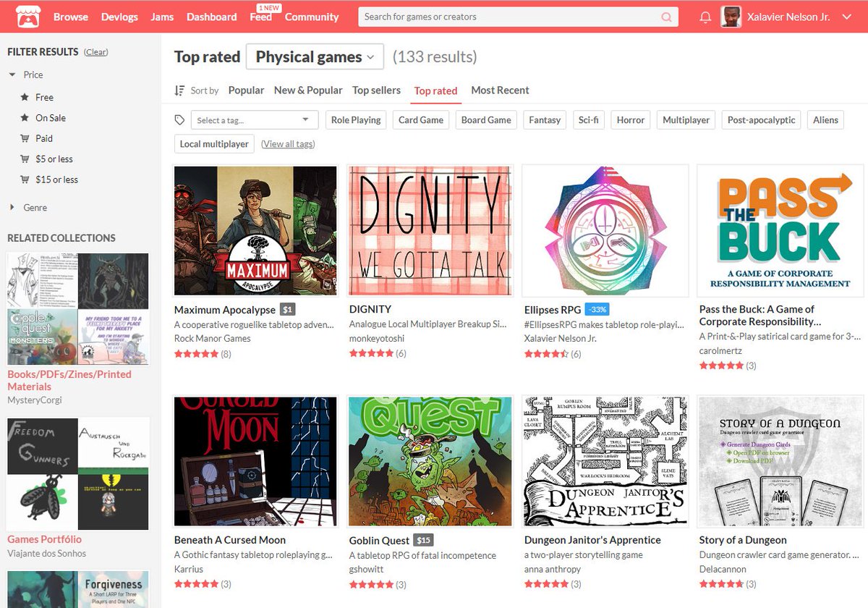
Task: Click cart icon beside $15 or less
Action: point(25,180)
